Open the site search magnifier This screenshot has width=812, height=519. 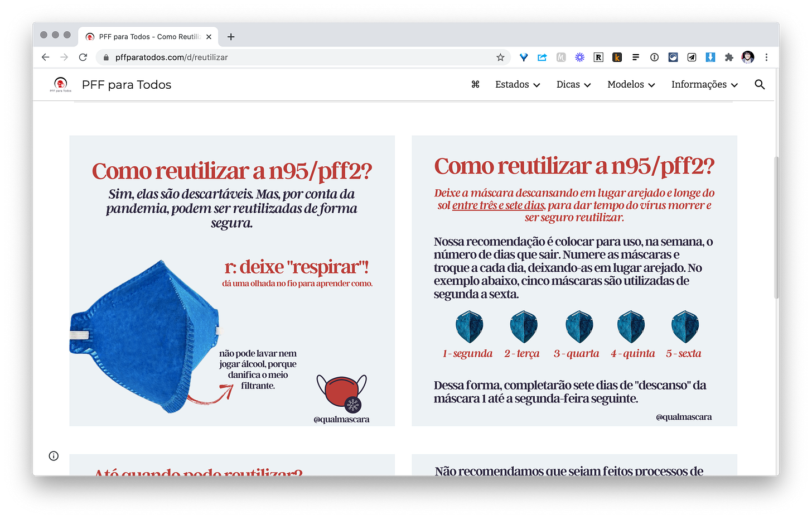pyautogui.click(x=760, y=84)
